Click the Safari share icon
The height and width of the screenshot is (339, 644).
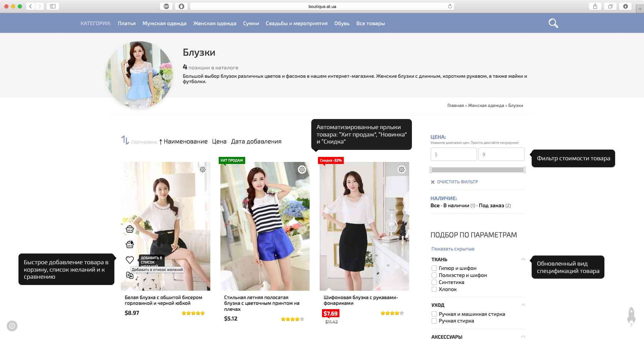pos(595,6)
